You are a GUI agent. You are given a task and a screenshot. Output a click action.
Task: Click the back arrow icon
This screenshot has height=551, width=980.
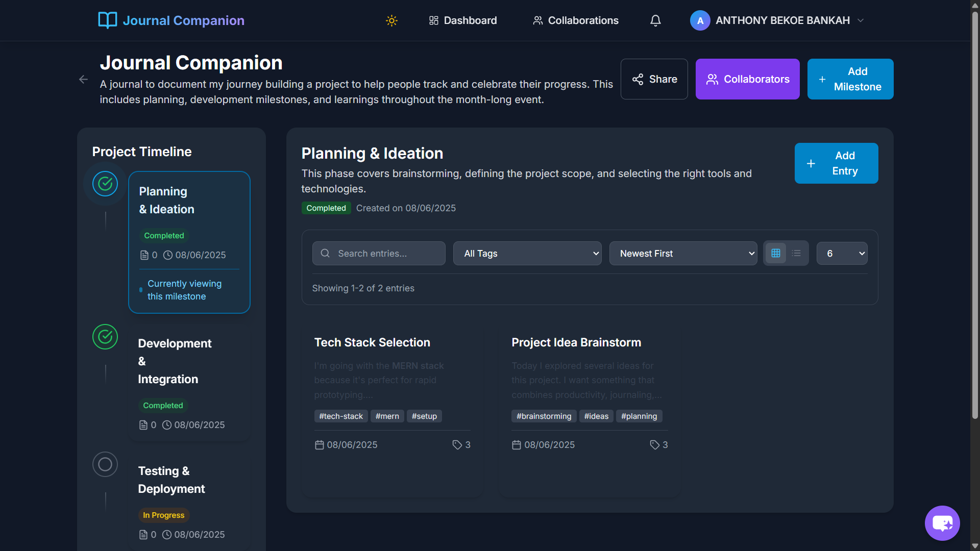pos(83,80)
